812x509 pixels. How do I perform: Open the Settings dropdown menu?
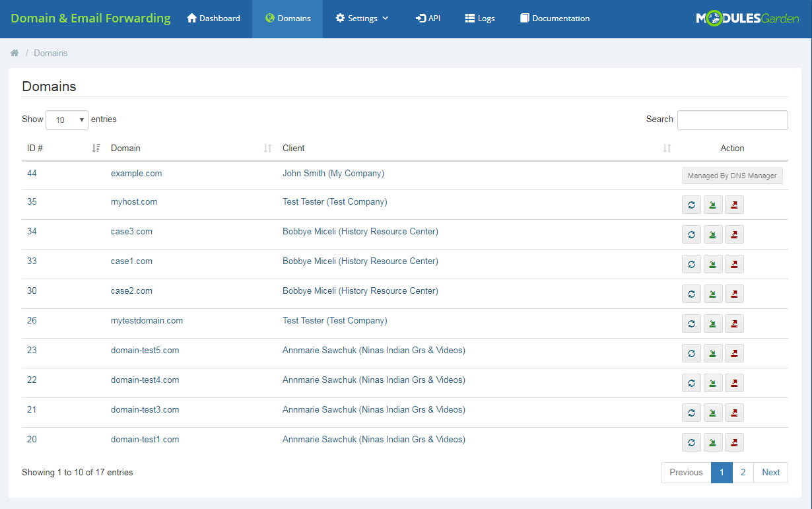362,18
